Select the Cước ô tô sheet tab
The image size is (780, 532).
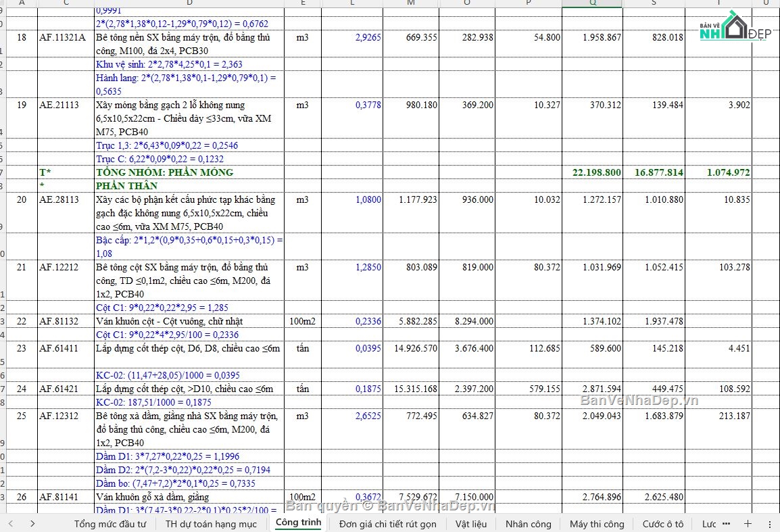tap(662, 523)
